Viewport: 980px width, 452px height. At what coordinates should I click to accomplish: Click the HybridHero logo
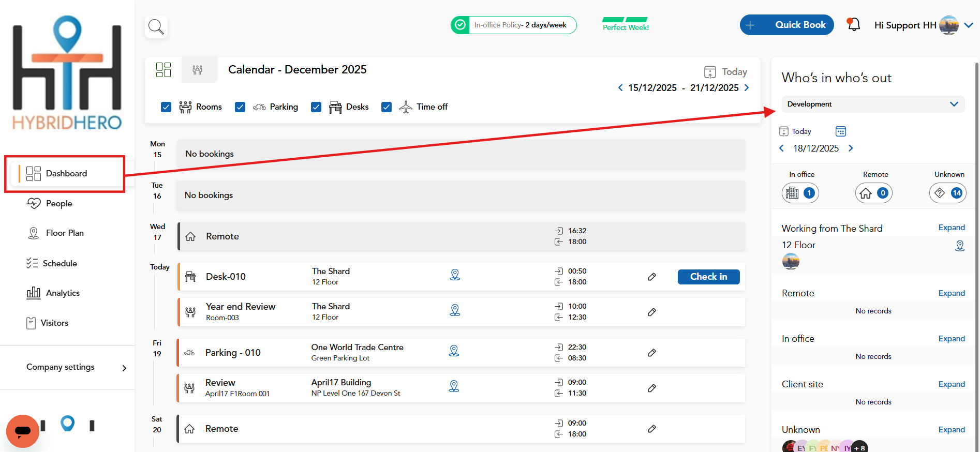67,72
